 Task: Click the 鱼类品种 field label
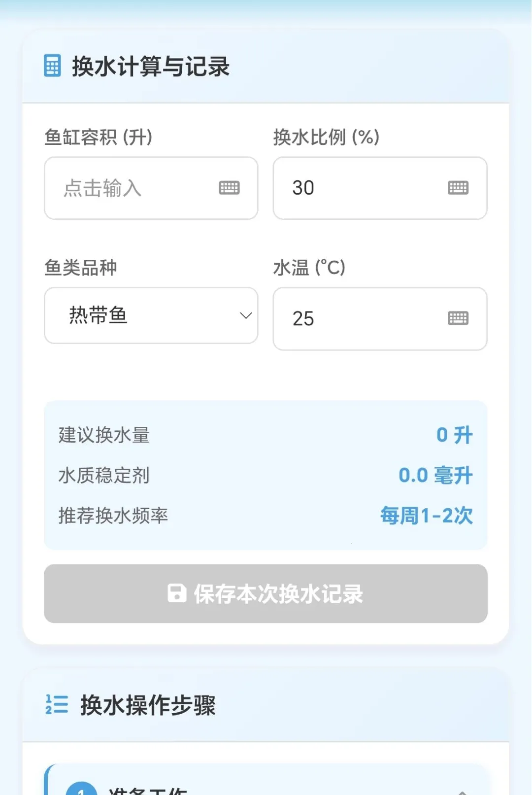(81, 268)
